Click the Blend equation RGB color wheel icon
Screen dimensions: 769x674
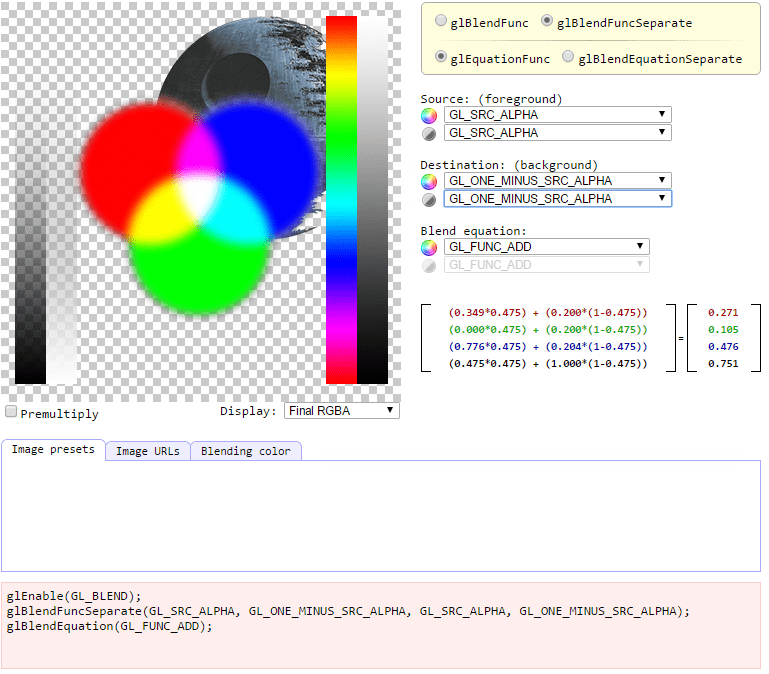click(429, 248)
